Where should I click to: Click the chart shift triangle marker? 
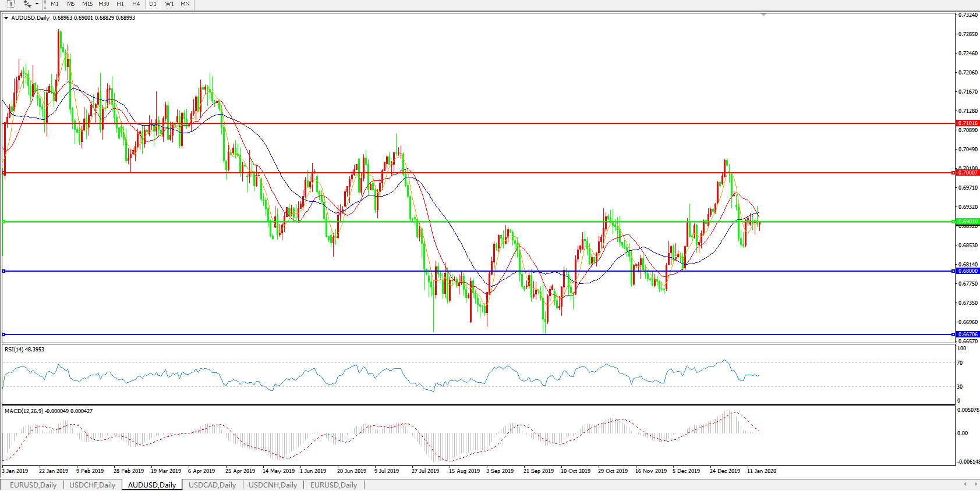point(763,15)
